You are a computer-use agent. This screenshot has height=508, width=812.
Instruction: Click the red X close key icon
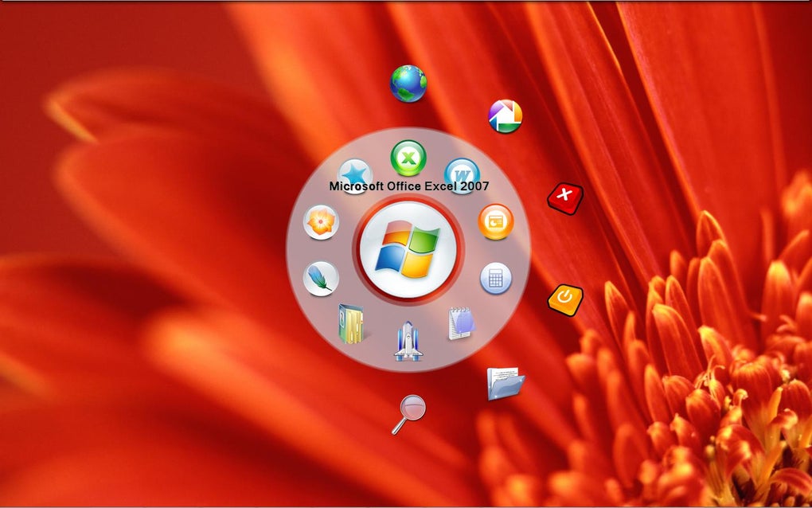pyautogui.click(x=565, y=197)
